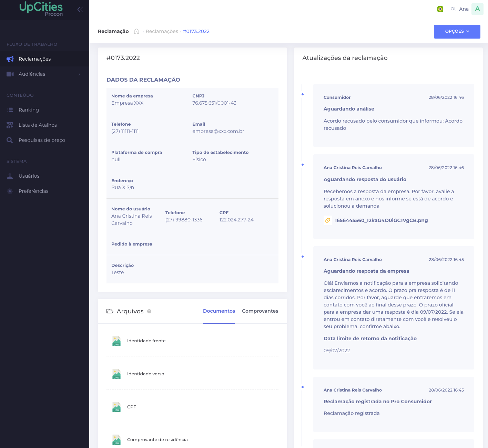Image resolution: width=488 pixels, height=448 pixels.
Task: Switch to the Documentos tab
Action: coord(219,311)
